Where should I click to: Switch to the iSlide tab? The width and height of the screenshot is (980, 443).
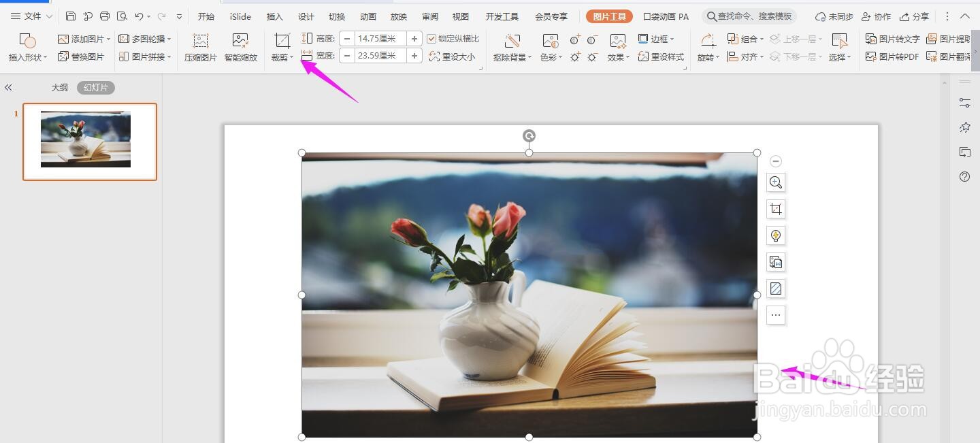pos(240,16)
